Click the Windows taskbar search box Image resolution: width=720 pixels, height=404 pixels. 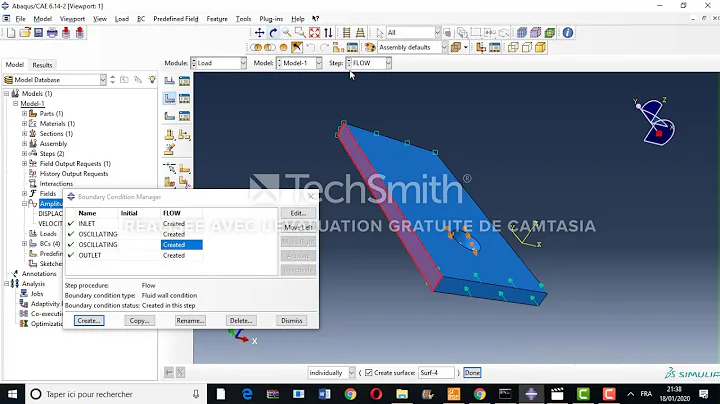click(116, 394)
